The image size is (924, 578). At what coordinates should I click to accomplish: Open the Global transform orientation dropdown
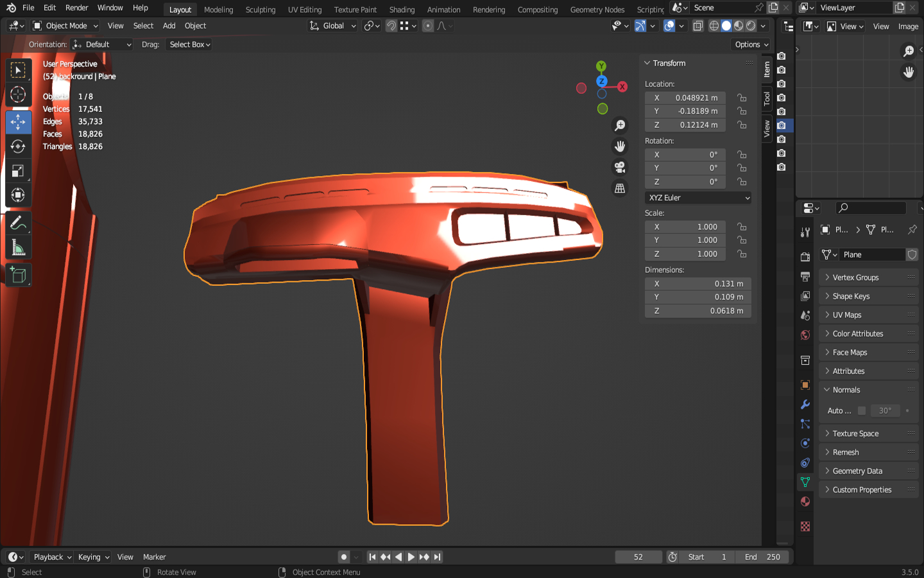click(332, 26)
